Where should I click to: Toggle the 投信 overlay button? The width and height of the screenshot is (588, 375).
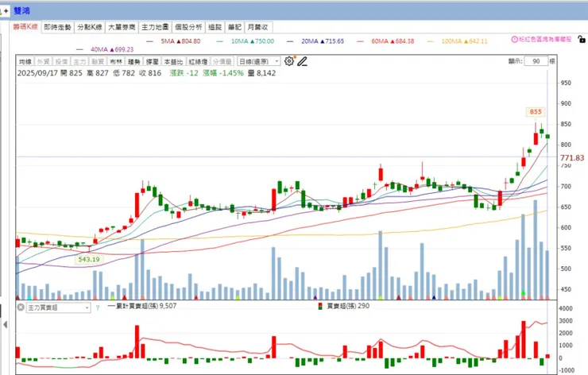pos(61,61)
